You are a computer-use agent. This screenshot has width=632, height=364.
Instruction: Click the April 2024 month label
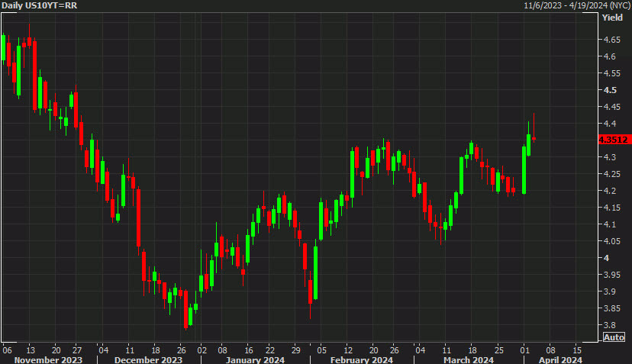pyautogui.click(x=560, y=360)
